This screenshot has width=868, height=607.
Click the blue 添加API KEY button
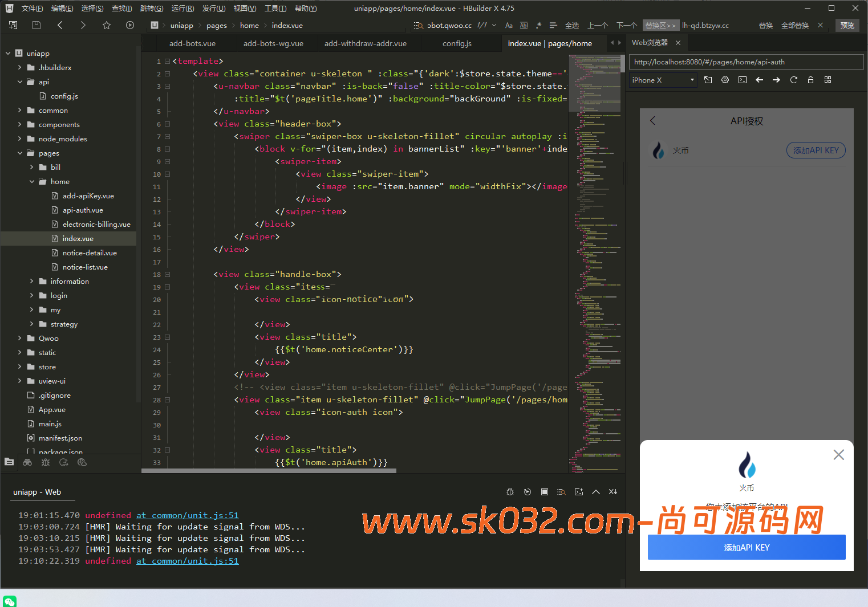coord(746,547)
